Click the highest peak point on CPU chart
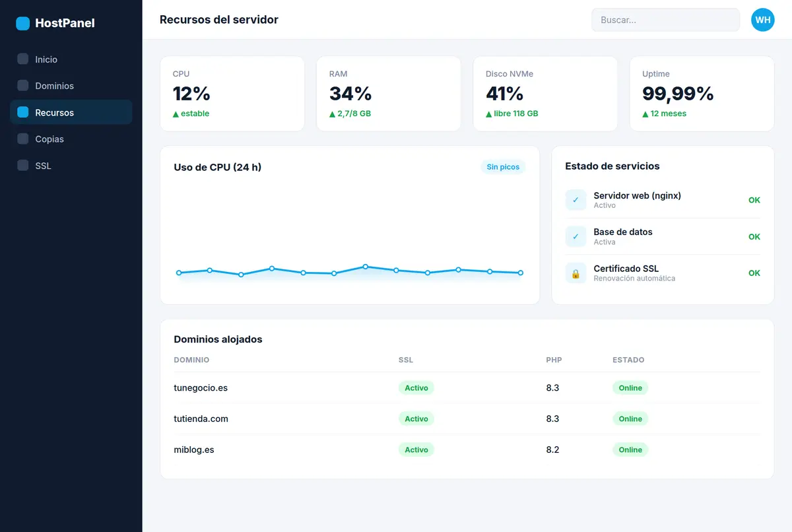 [365, 267]
